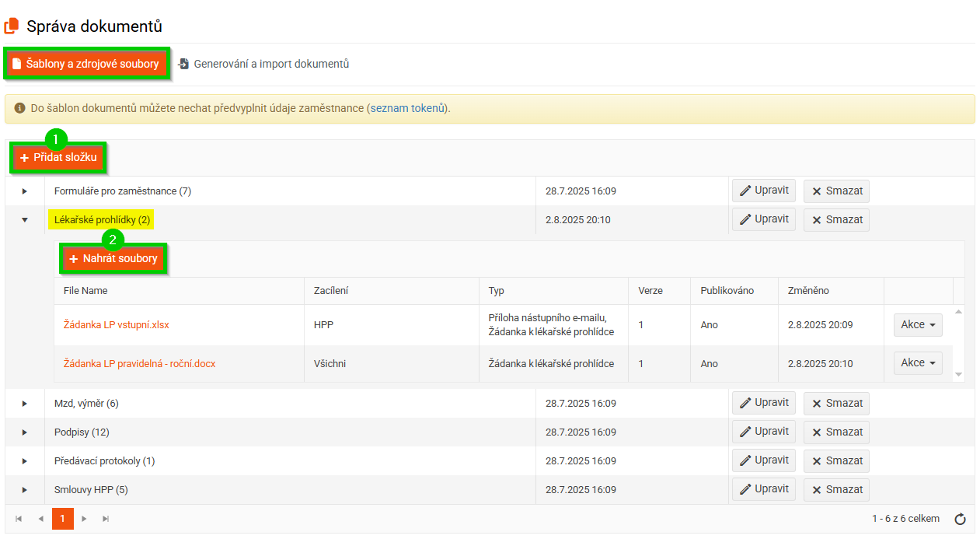Go to the first page arrow icon
This screenshot has width=980, height=539.
coord(19,519)
